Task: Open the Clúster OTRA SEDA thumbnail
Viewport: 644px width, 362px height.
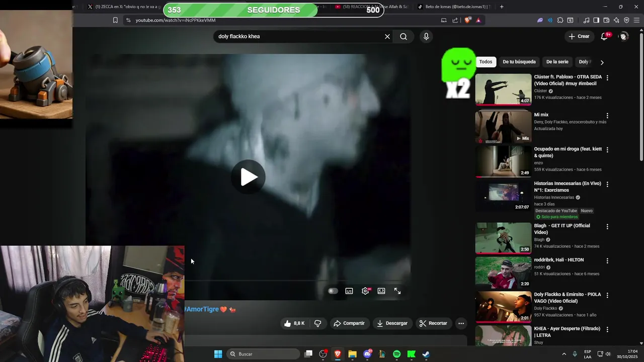Action: pos(503,89)
